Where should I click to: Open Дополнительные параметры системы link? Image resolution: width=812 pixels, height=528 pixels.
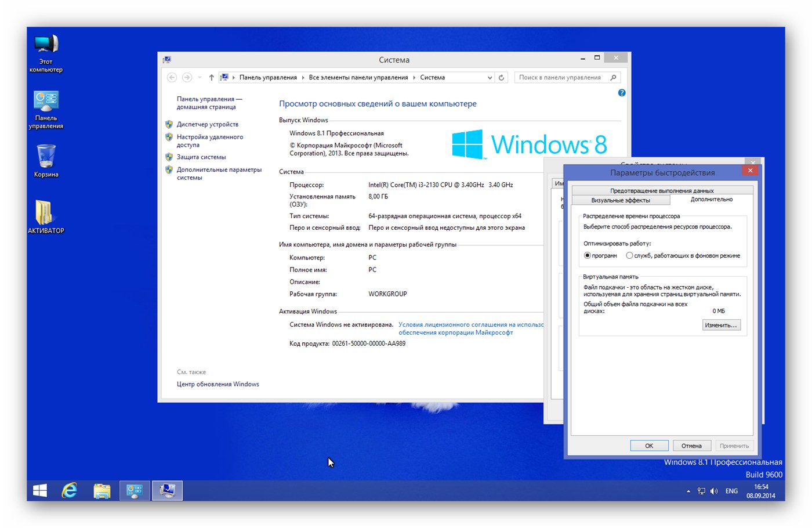[219, 173]
